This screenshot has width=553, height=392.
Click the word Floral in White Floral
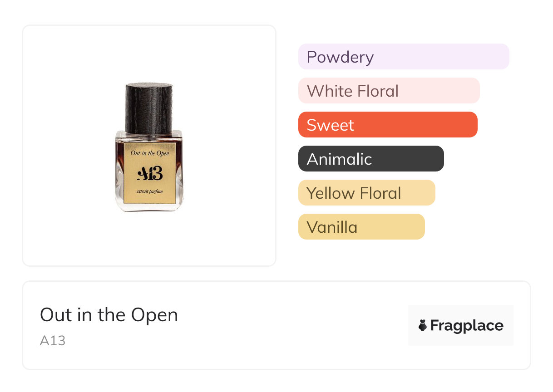[x=378, y=91]
